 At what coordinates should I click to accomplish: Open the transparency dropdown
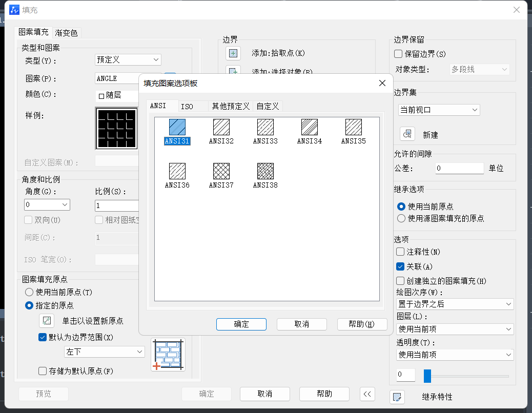pyautogui.click(x=455, y=355)
